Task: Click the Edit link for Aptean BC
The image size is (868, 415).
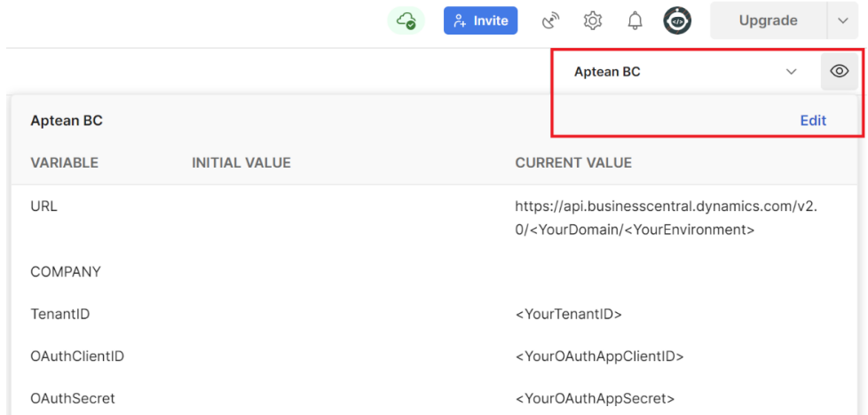Action: click(813, 121)
